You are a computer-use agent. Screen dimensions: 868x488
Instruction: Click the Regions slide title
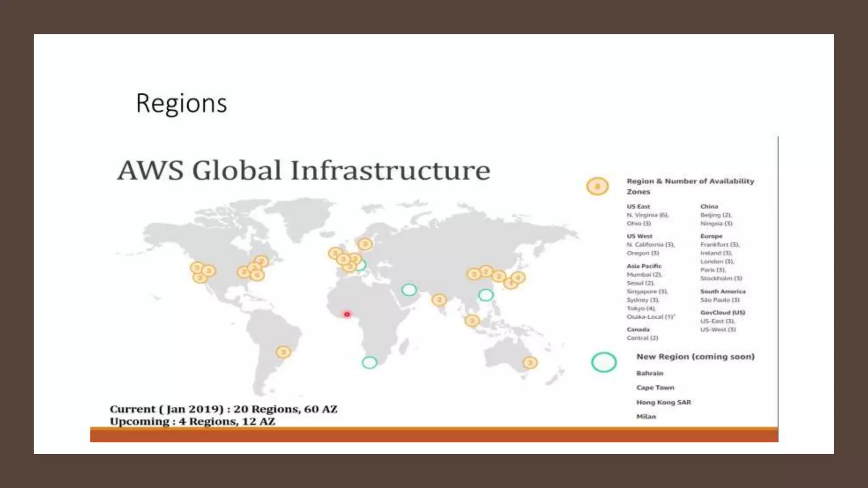(x=181, y=103)
